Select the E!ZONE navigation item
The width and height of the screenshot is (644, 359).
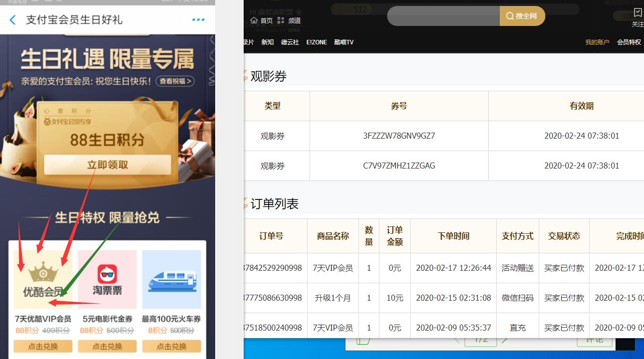tap(317, 42)
